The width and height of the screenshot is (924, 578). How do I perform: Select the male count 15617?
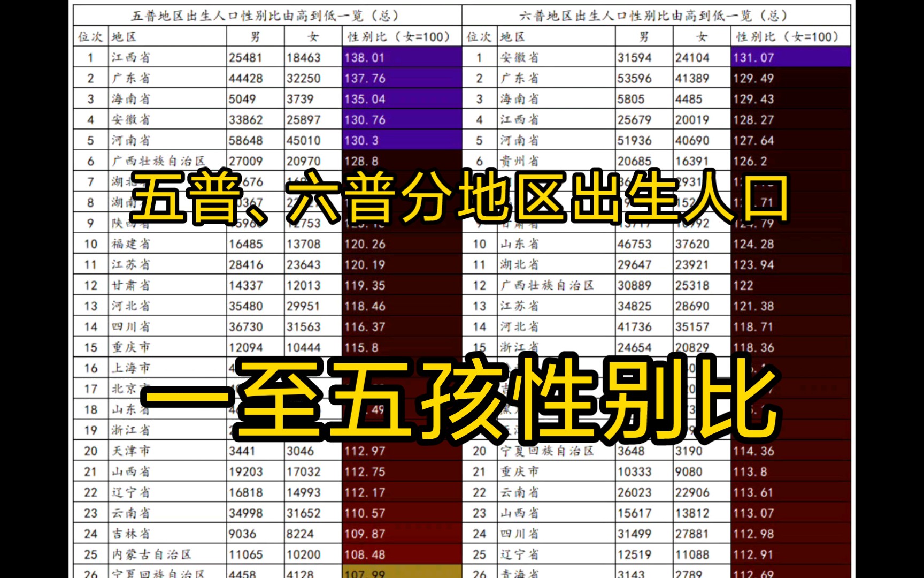[x=634, y=513]
